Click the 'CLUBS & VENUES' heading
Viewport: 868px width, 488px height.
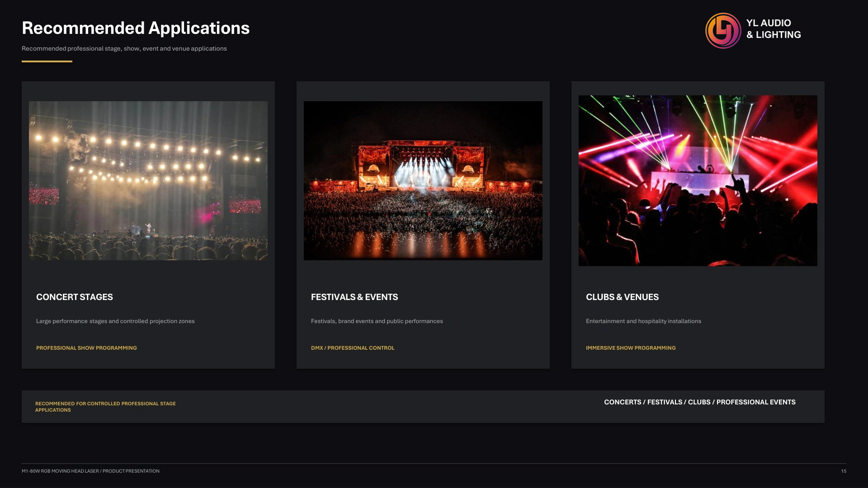click(x=622, y=297)
